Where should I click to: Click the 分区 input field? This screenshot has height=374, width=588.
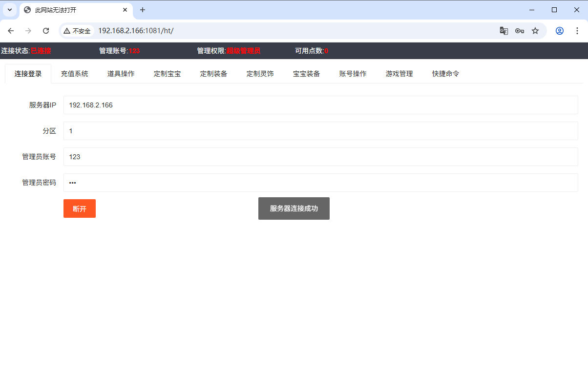coord(320,131)
